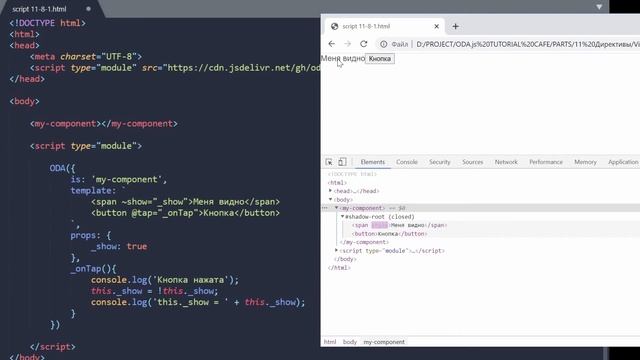The height and width of the screenshot is (360, 640).
Task: Click the is: 'my-component' line in editor
Action: coord(119,180)
